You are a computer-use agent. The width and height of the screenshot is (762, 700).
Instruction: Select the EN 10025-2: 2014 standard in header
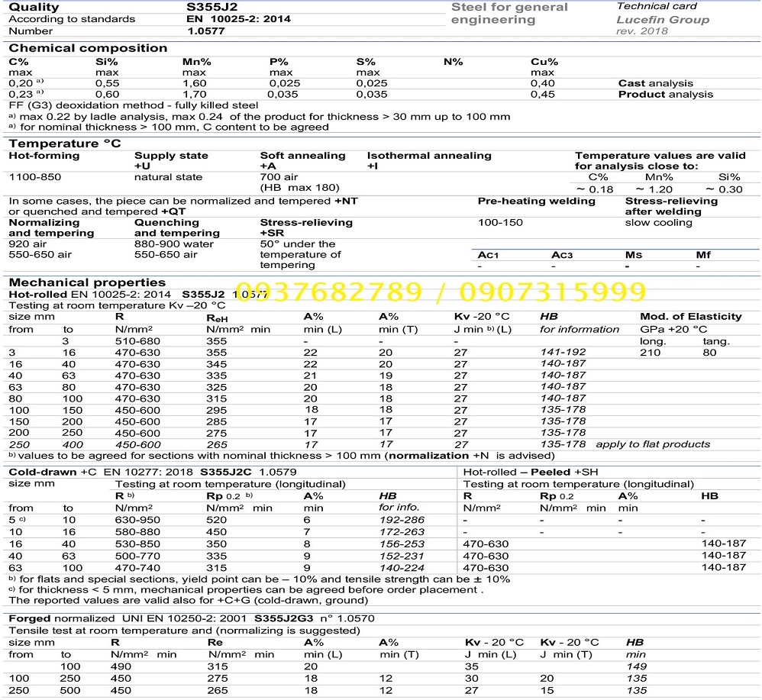[x=239, y=19]
